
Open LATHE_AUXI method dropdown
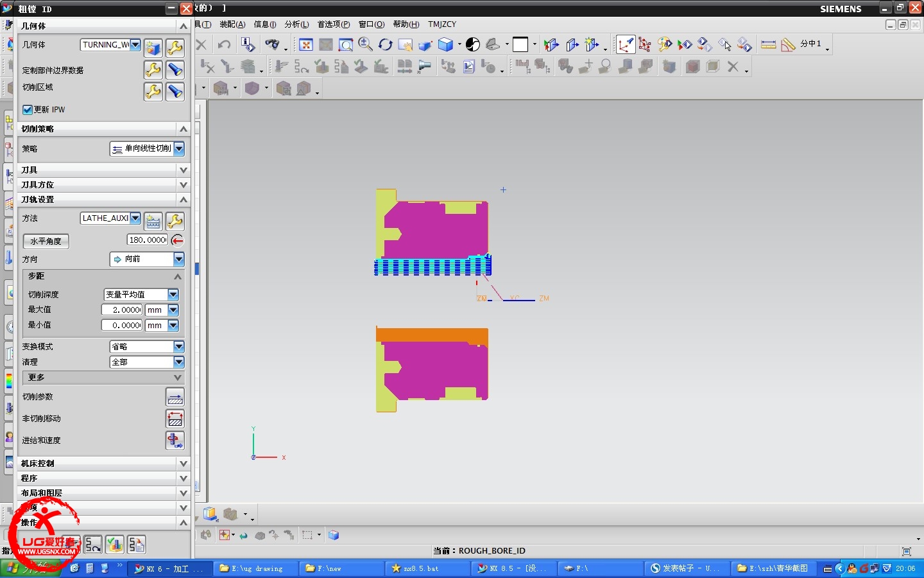tap(135, 218)
